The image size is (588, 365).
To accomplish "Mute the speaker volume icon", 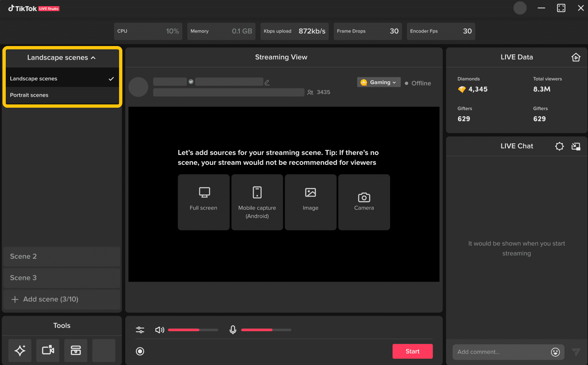I will pos(159,330).
